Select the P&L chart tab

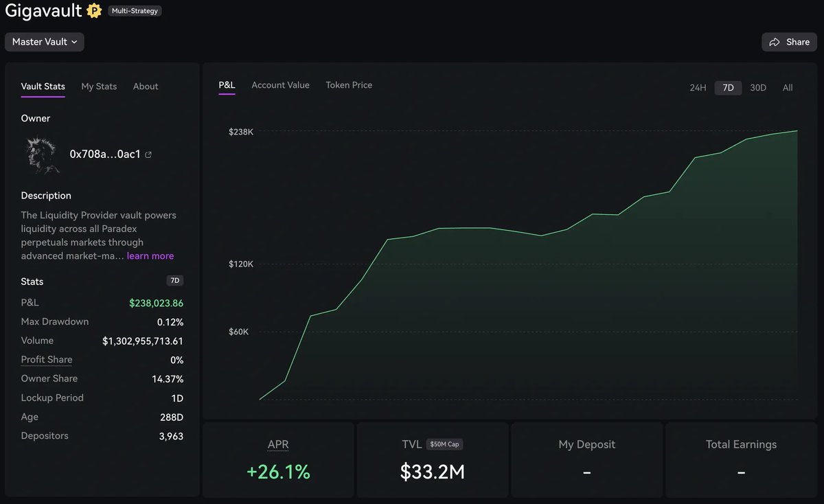pyautogui.click(x=227, y=85)
